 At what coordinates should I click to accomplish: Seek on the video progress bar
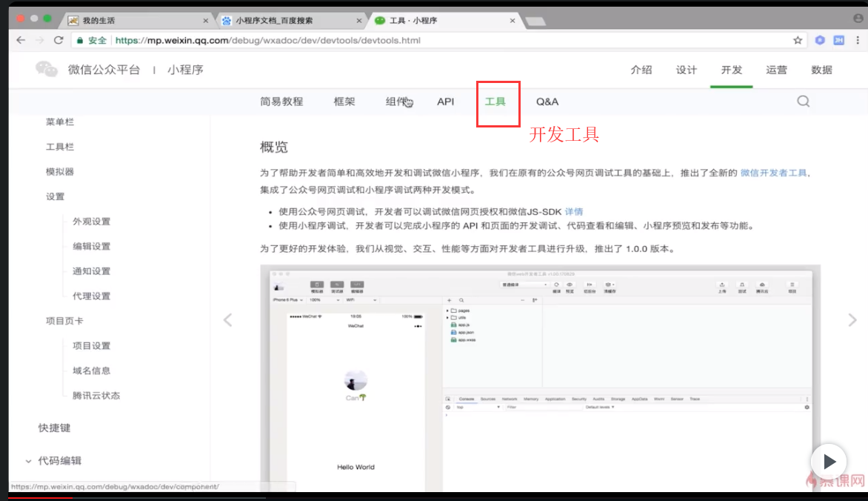click(x=434, y=498)
